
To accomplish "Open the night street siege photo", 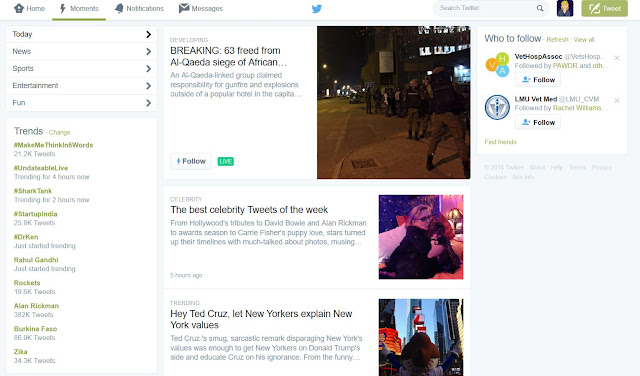I will [x=393, y=102].
